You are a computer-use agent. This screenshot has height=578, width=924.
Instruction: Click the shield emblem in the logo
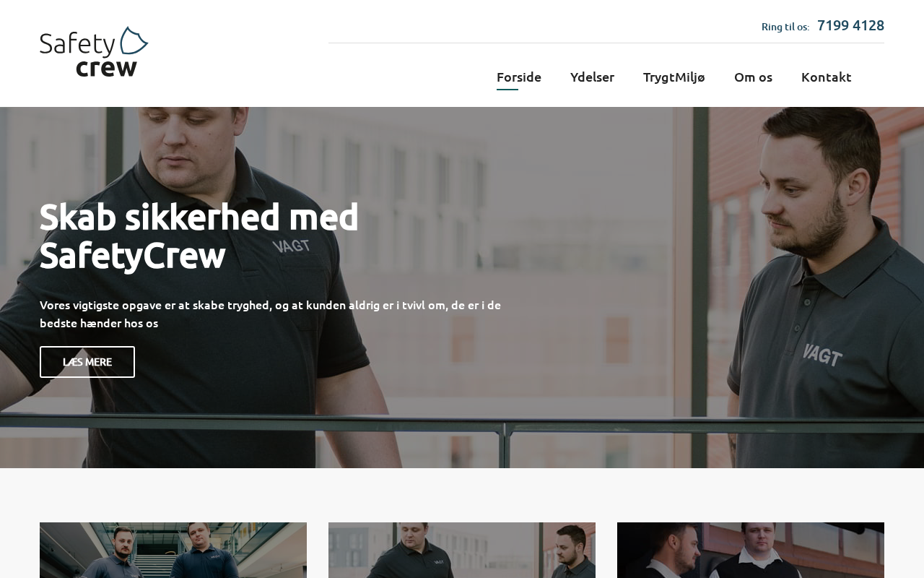click(134, 40)
